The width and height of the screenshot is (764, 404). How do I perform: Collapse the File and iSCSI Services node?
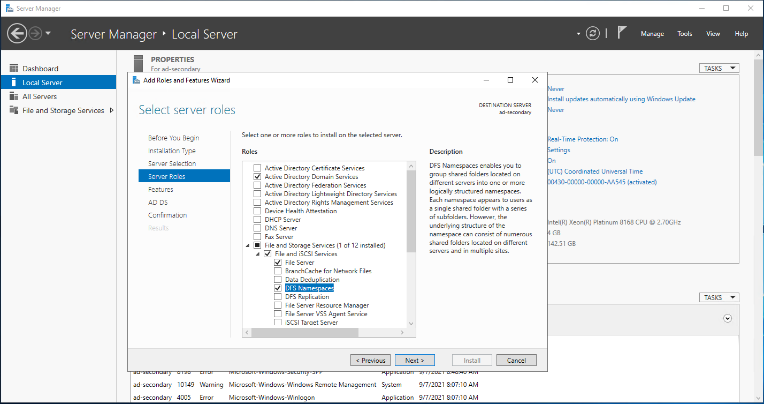point(258,254)
